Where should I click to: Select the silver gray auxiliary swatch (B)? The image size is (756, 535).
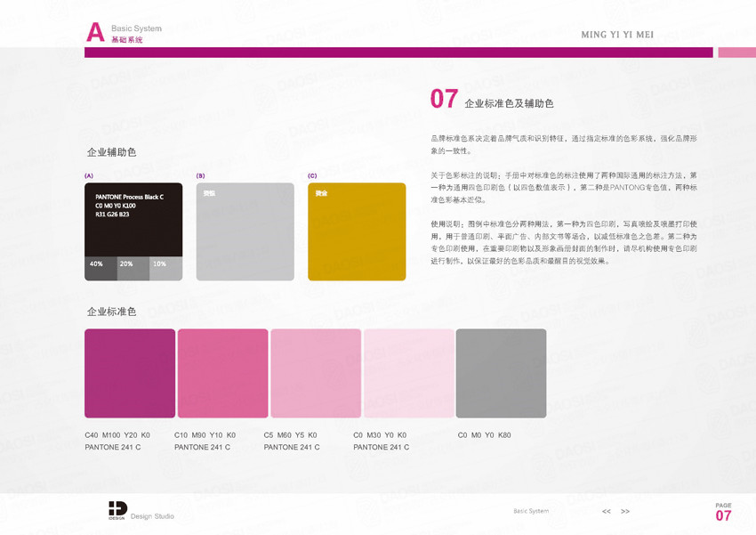click(x=245, y=231)
